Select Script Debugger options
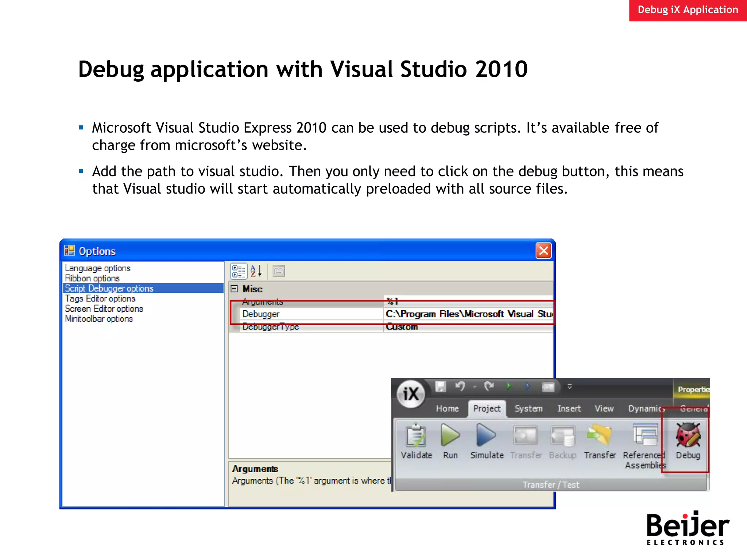Image resolution: width=747 pixels, height=560 pixels. [143, 288]
